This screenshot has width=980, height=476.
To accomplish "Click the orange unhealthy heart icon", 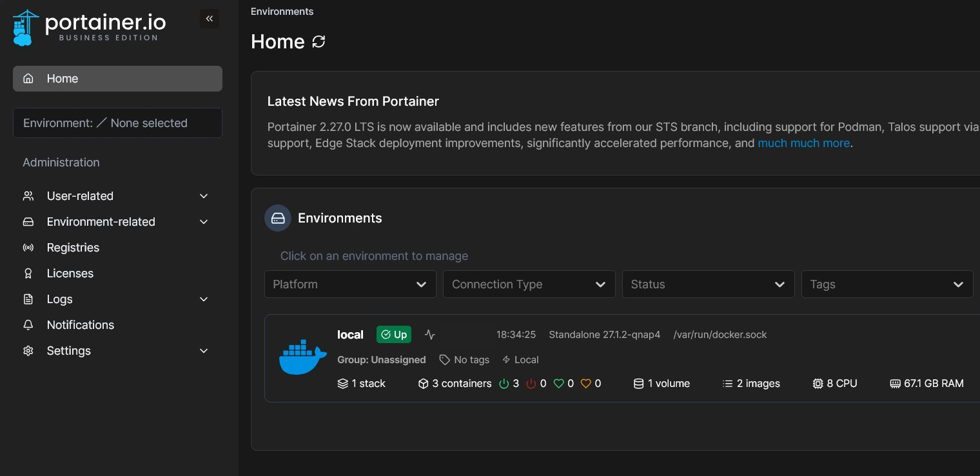I will point(586,383).
